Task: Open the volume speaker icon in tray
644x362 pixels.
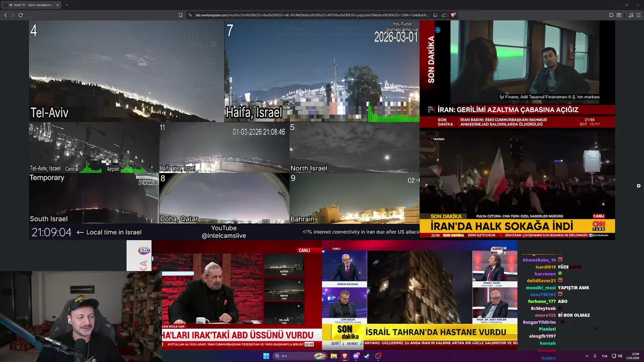Action: 620,356
